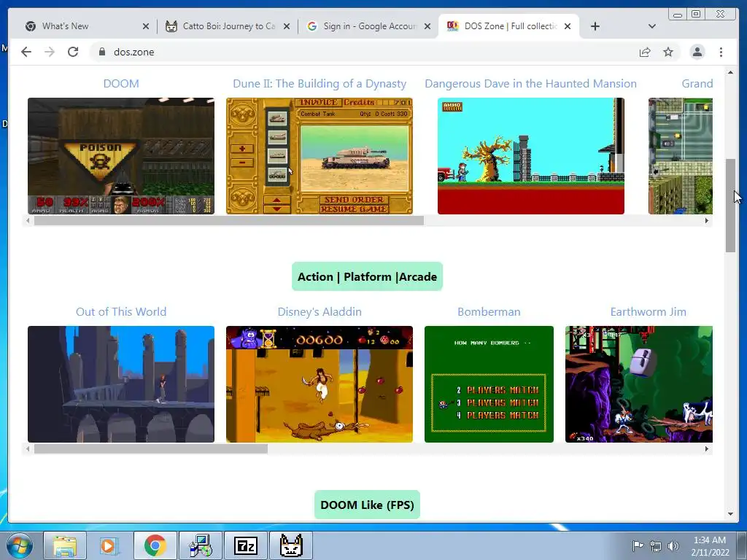Open the Windows Start menu
The image size is (747, 560).
click(20, 545)
